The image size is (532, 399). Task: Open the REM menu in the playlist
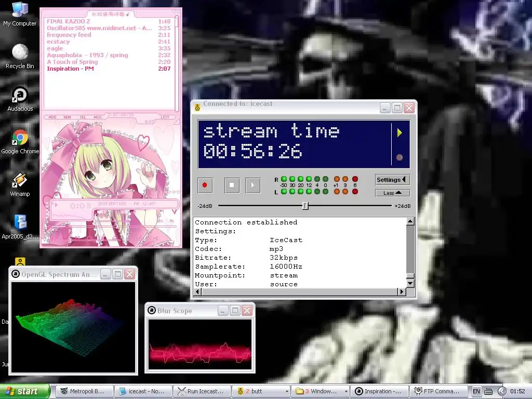[x=67, y=117]
